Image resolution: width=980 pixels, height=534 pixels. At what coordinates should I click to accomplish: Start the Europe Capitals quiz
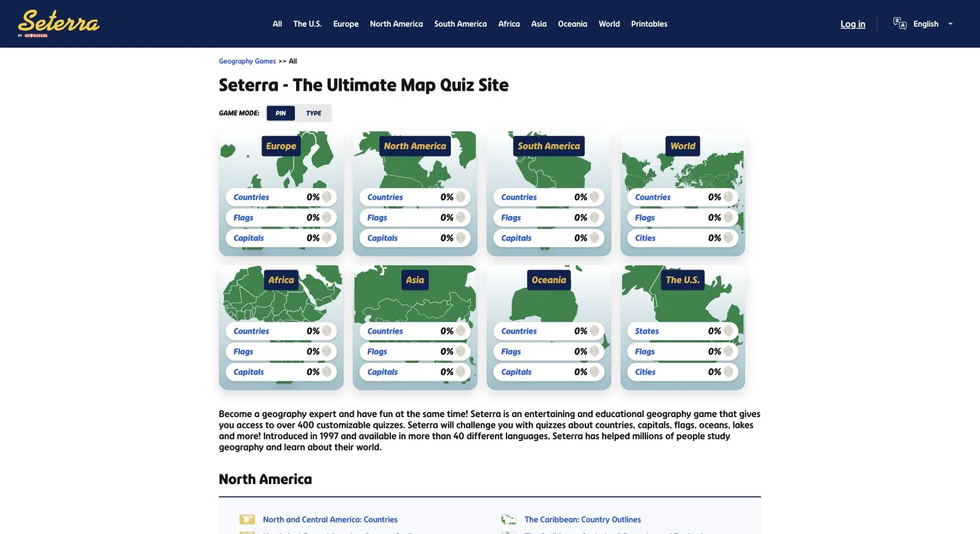click(x=281, y=238)
